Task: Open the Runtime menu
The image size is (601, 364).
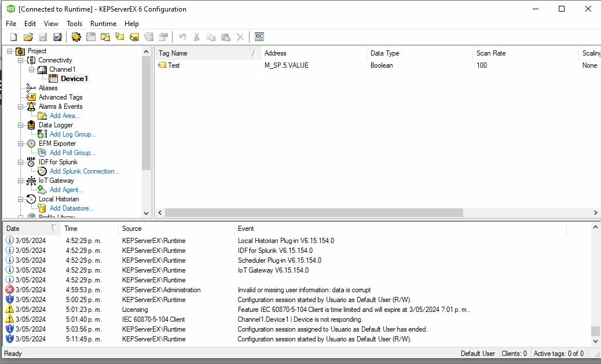Action: pyautogui.click(x=103, y=24)
